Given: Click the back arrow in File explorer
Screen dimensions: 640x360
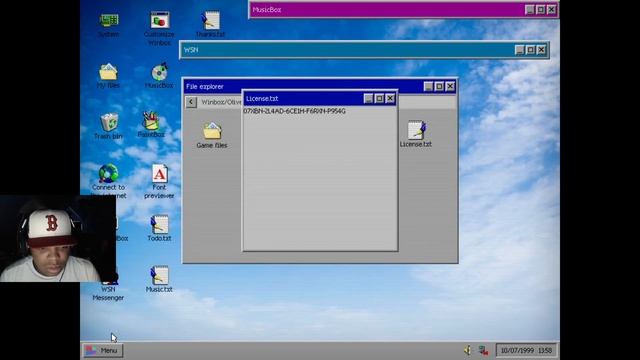Looking at the screenshot, I should click(x=191, y=102).
